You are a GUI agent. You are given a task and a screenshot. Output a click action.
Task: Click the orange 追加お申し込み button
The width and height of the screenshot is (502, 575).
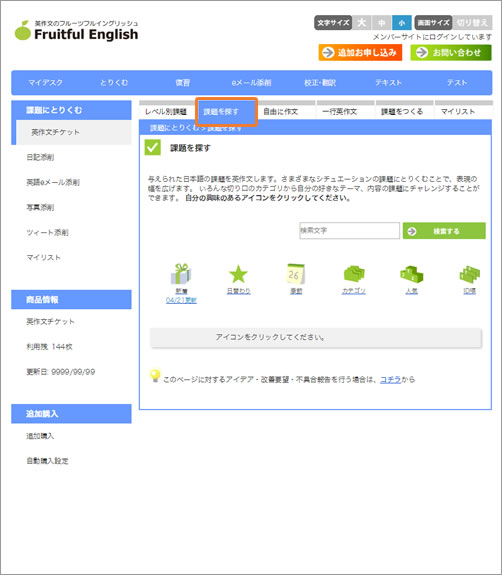[360, 52]
